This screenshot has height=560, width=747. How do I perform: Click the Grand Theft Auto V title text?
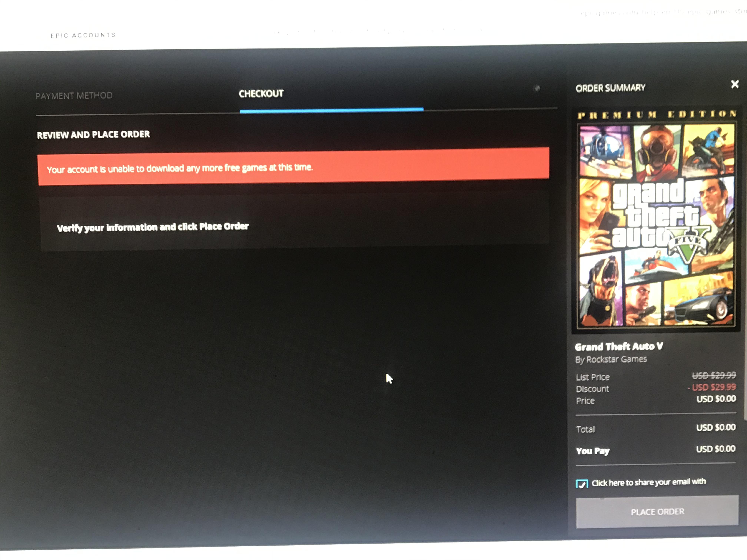[x=619, y=347]
